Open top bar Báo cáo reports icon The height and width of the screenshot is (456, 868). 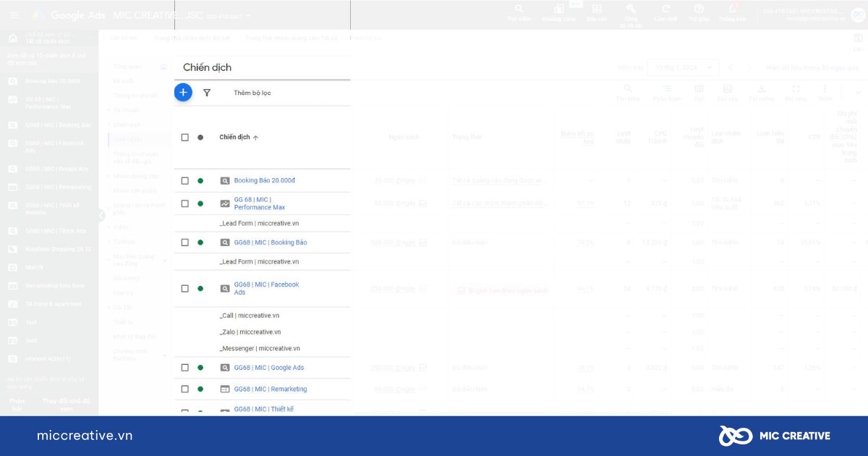[x=597, y=9]
